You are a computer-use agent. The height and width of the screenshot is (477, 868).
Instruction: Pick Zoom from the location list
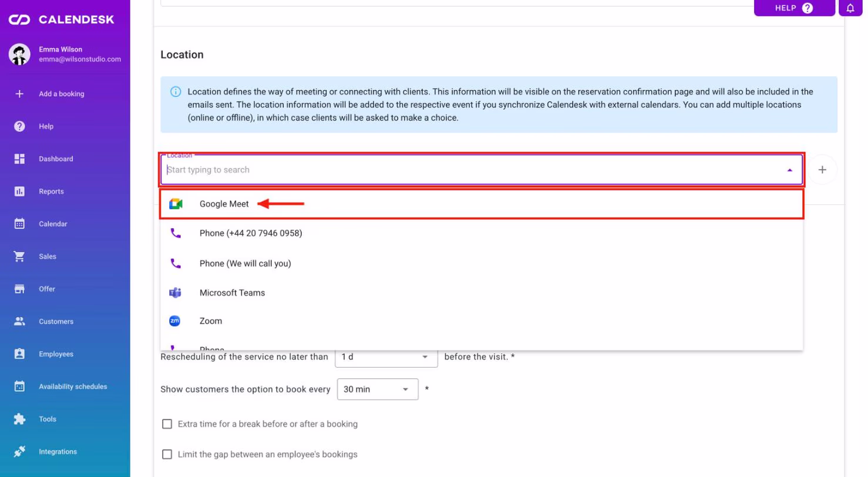[x=482, y=321]
